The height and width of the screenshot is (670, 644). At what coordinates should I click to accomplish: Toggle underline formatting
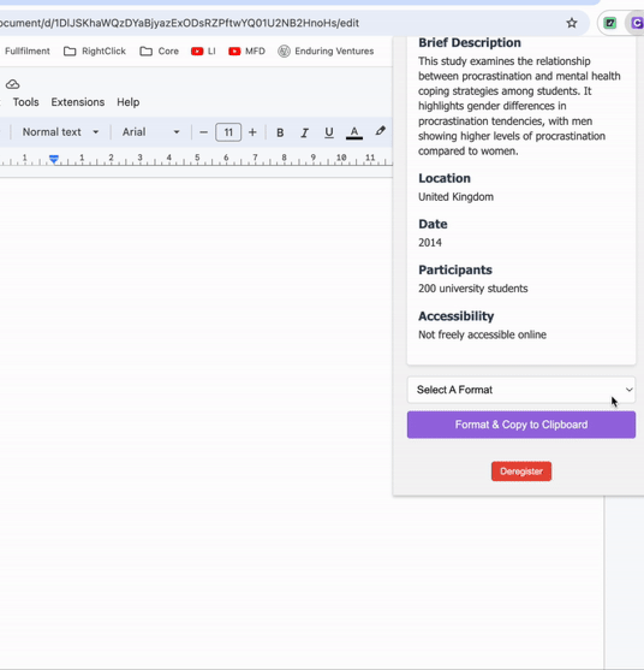click(x=329, y=133)
